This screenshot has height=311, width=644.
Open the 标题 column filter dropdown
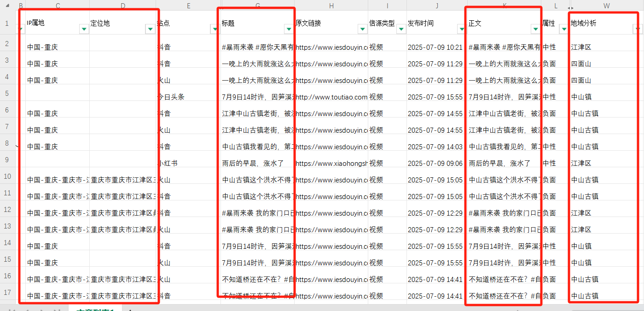point(289,29)
